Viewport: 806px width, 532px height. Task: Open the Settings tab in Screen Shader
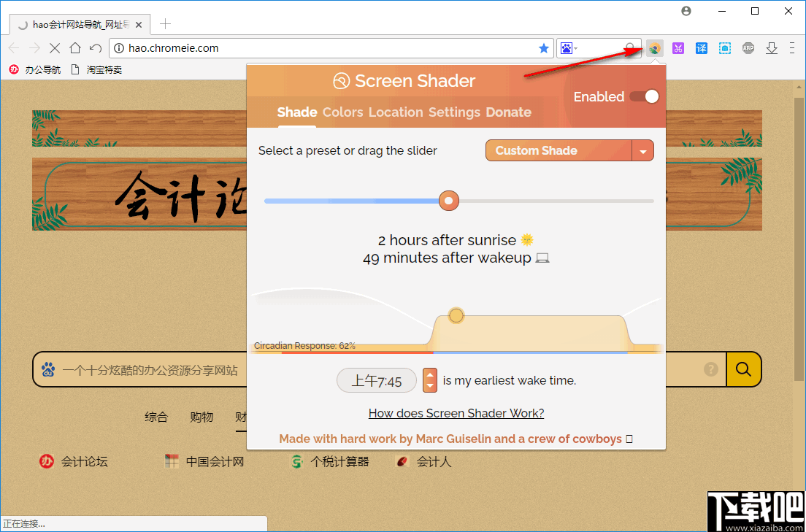click(454, 112)
